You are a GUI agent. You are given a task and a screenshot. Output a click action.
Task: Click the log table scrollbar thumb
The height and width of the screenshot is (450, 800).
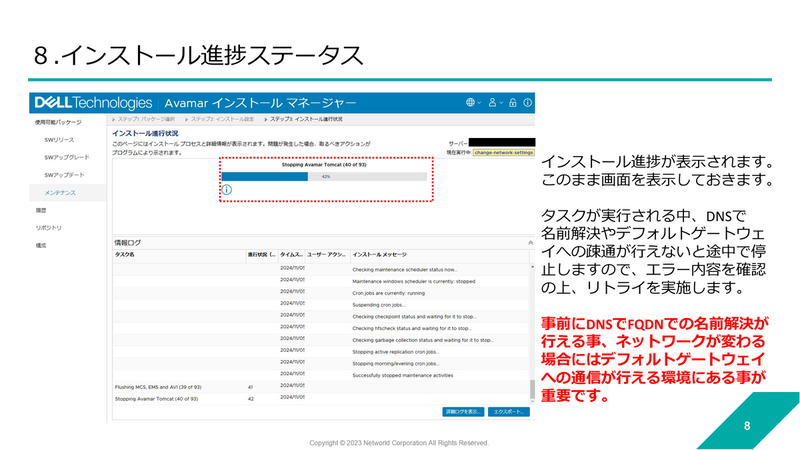coord(532,389)
